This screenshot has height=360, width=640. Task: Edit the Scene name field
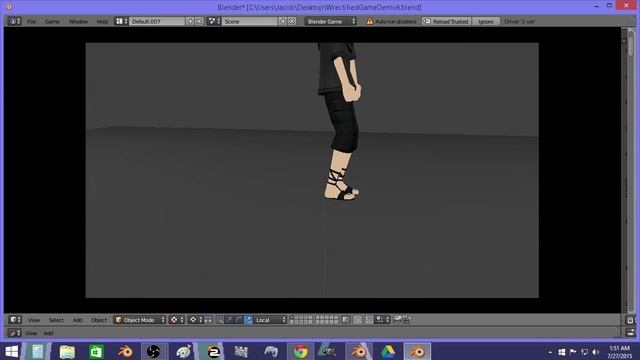tap(249, 21)
